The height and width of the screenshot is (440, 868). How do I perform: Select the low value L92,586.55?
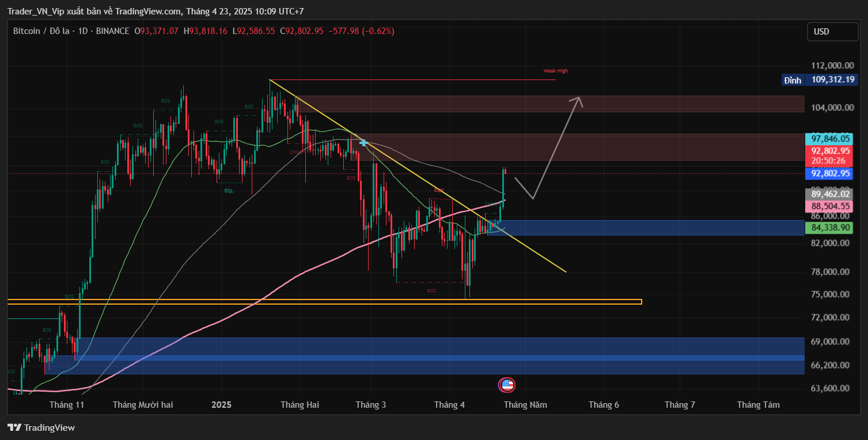tap(253, 31)
